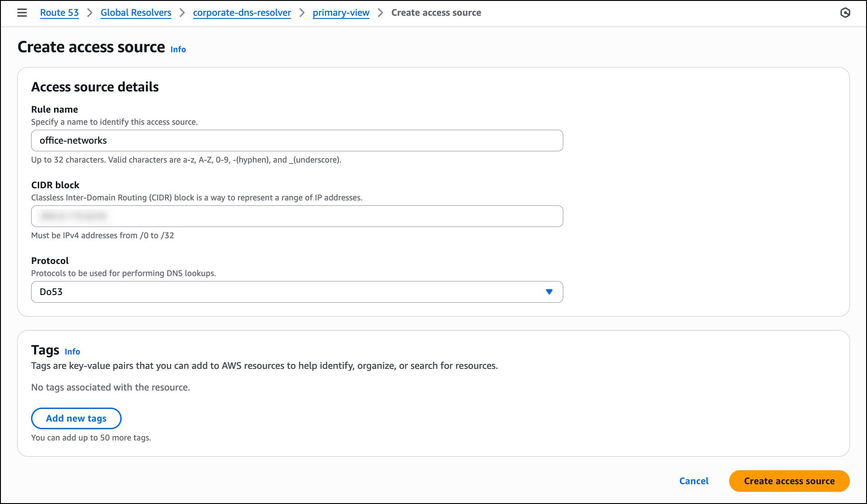Focus the CIDR block input field
Screen dimensions: 867x504
[x=297, y=216]
